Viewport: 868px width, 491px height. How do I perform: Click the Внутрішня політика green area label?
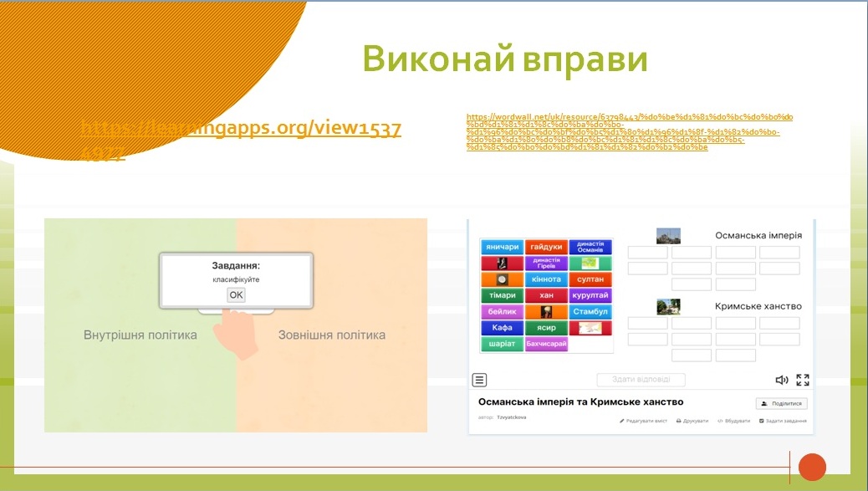[x=140, y=335]
